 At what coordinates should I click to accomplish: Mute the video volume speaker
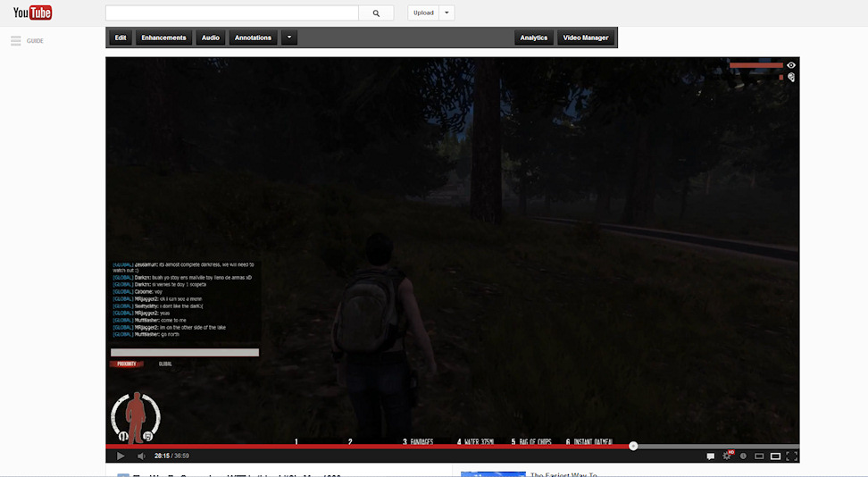141,456
